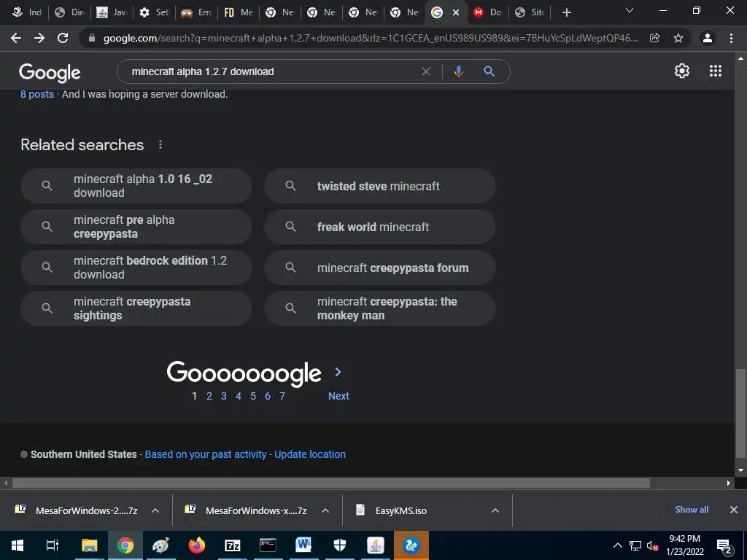This screenshot has width=747, height=560.
Task: Share this page via address bar icon
Action: pyautogui.click(x=655, y=38)
